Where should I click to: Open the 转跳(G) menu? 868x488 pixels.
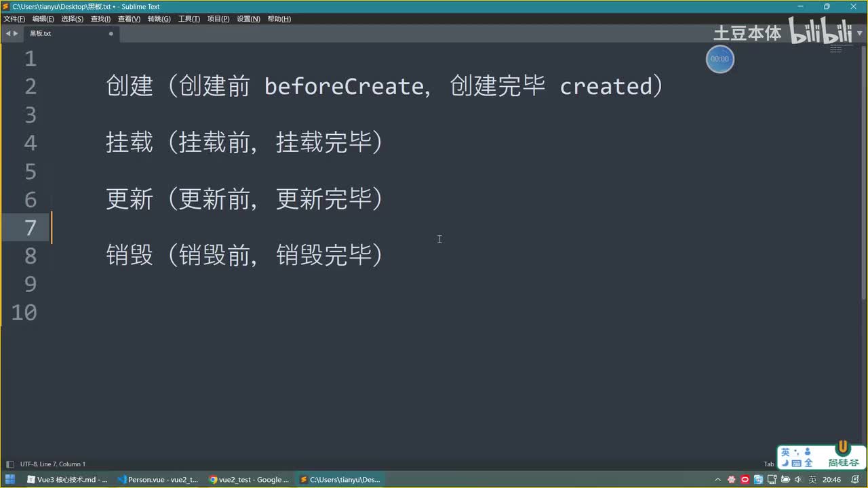159,19
